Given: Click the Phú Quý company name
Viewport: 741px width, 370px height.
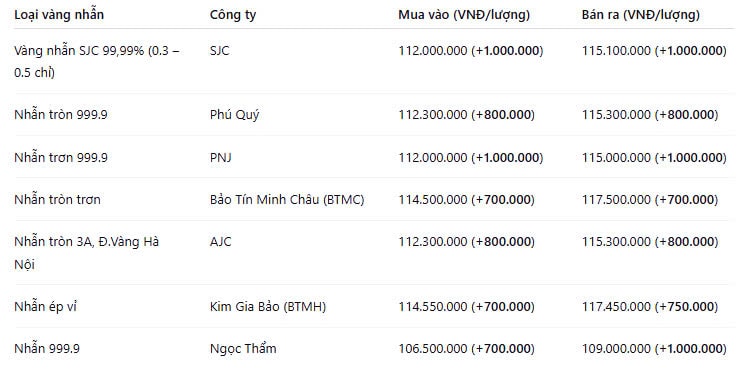Looking at the screenshot, I should 234,115.
